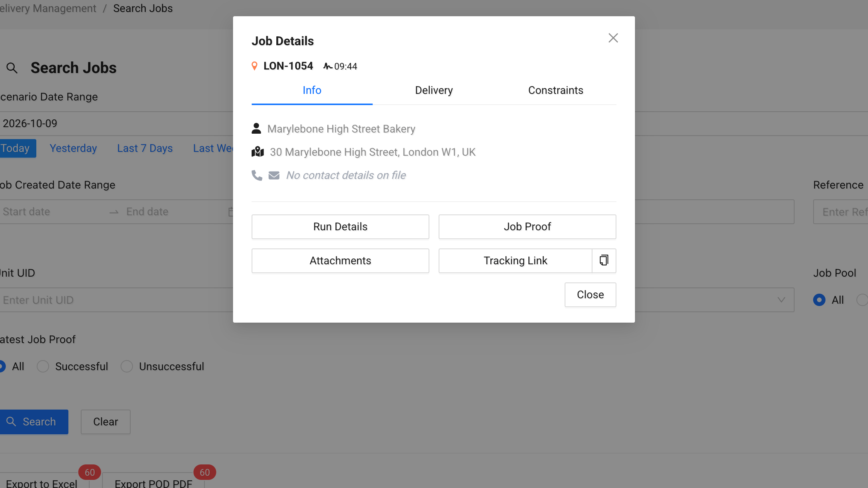Click the blue Search button

point(34,422)
